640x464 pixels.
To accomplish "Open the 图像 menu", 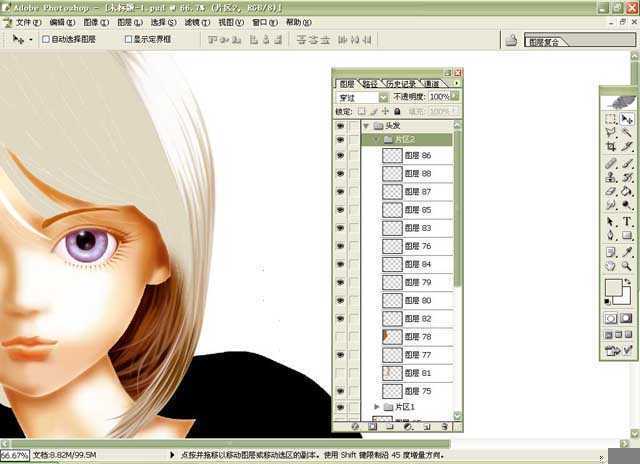I will click(96, 22).
